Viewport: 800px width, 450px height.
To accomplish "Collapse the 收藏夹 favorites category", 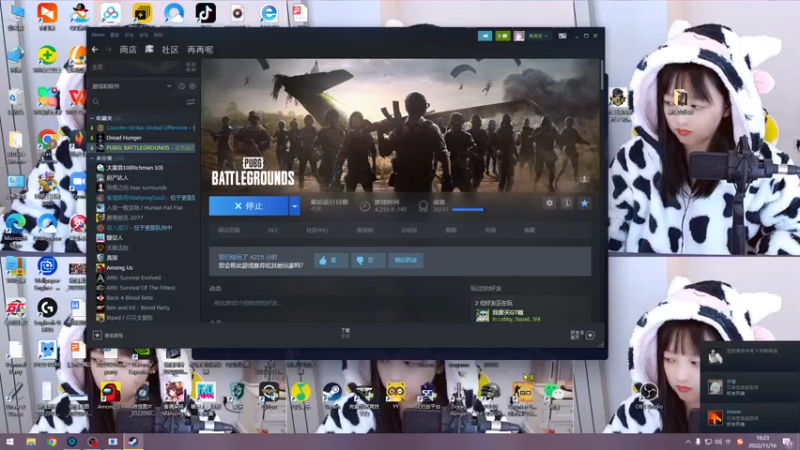I will (x=92, y=118).
